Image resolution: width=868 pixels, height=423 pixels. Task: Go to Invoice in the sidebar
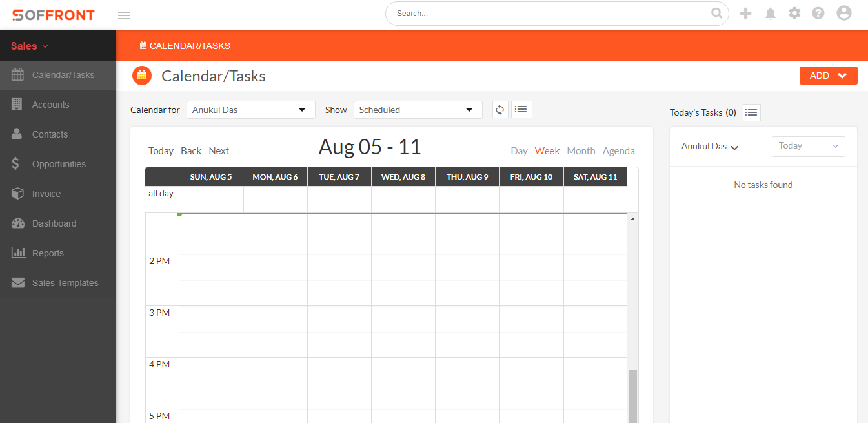pos(58,194)
